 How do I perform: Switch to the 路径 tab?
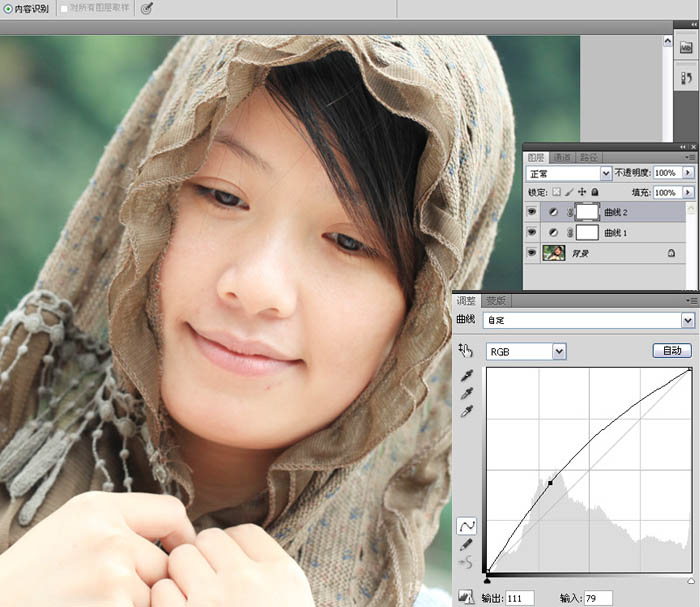tap(588, 158)
